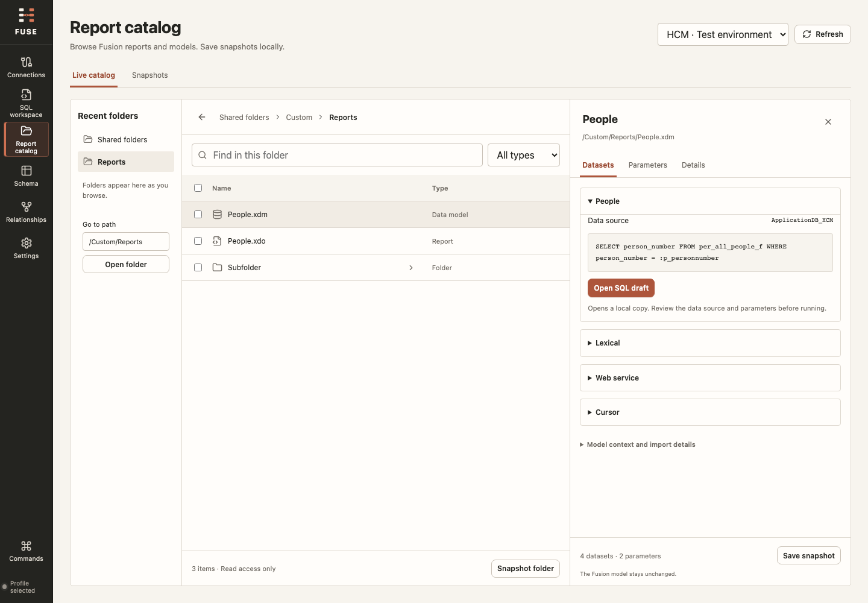This screenshot has width=868, height=603.
Task: Expand the Cursor dataset section
Action: click(710, 412)
